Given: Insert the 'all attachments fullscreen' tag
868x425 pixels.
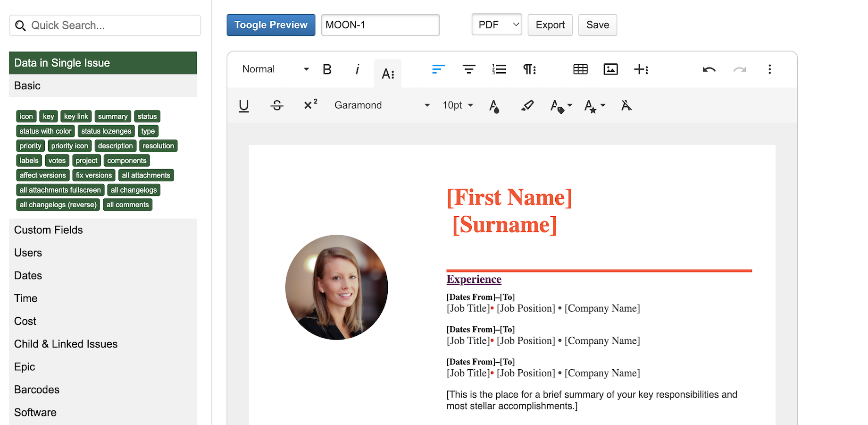Looking at the screenshot, I should tap(60, 190).
